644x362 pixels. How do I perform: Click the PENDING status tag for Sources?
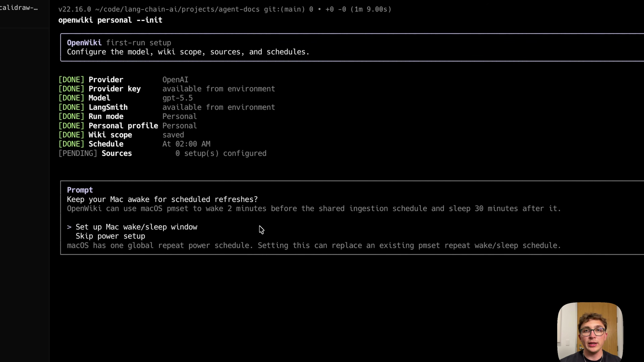click(78, 153)
